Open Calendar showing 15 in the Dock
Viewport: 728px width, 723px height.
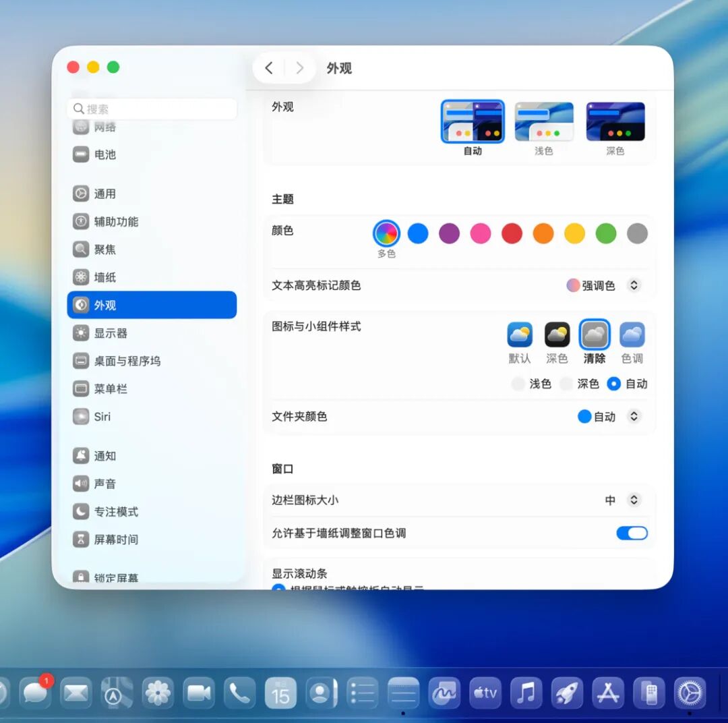[x=280, y=693]
